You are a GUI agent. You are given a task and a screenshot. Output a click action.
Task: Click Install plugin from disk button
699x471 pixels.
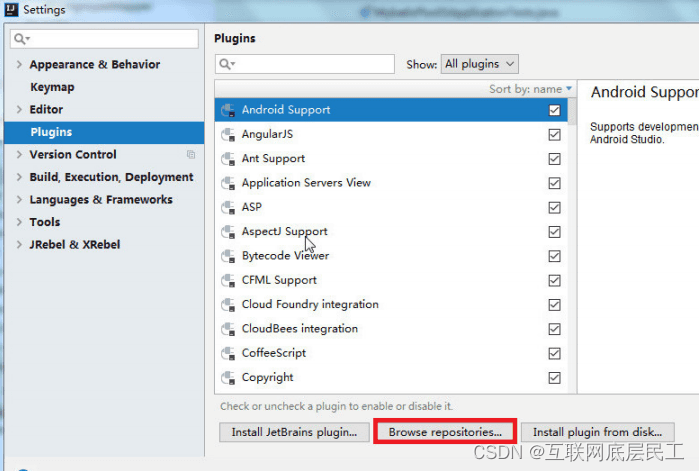597,432
